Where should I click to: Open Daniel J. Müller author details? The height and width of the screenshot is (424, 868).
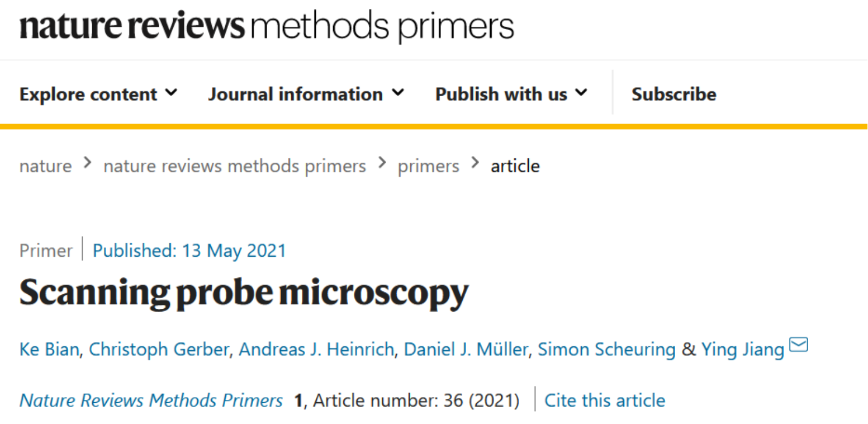[466, 350]
